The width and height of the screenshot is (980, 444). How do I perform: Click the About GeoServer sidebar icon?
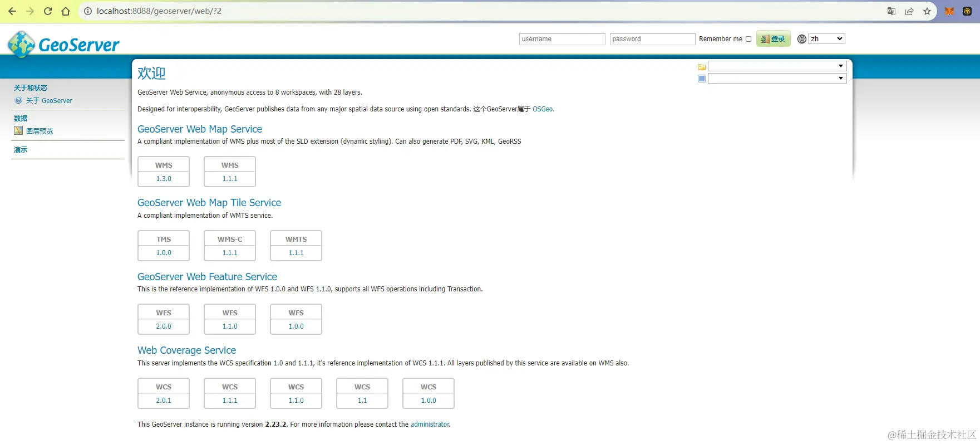(18, 100)
